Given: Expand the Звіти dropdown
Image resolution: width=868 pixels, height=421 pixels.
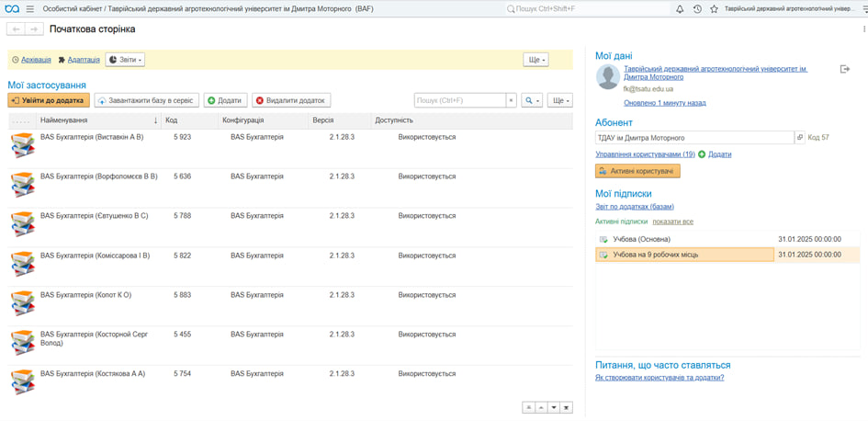Looking at the screenshot, I should click(x=126, y=60).
